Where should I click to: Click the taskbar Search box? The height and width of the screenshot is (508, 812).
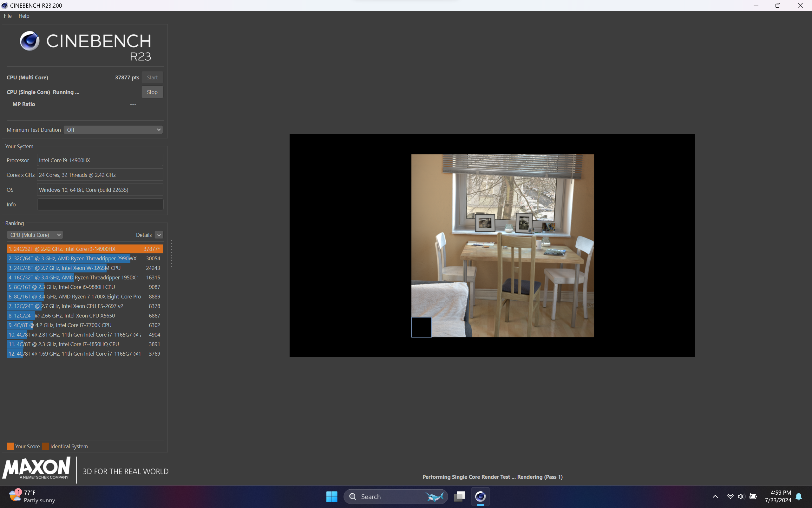[396, 497]
